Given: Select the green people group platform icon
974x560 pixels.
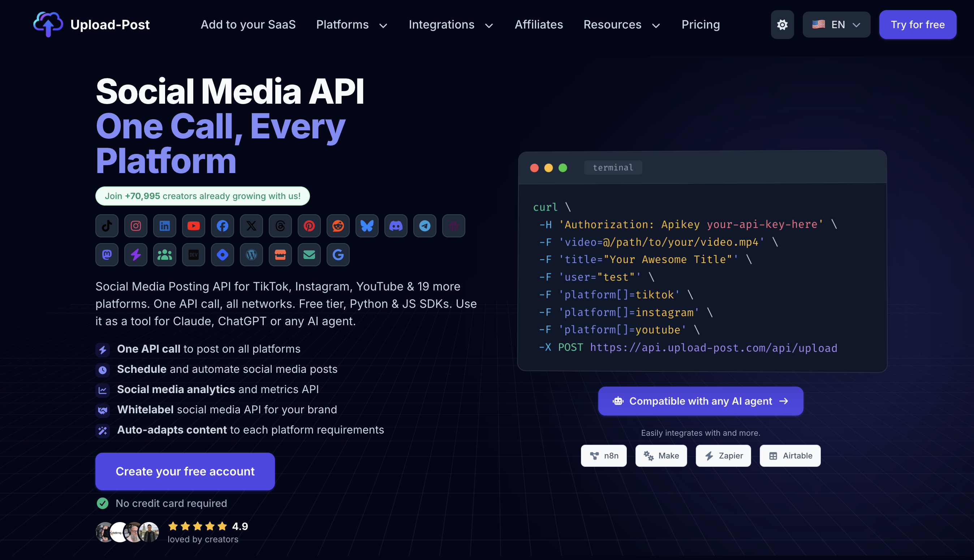Looking at the screenshot, I should tap(165, 255).
